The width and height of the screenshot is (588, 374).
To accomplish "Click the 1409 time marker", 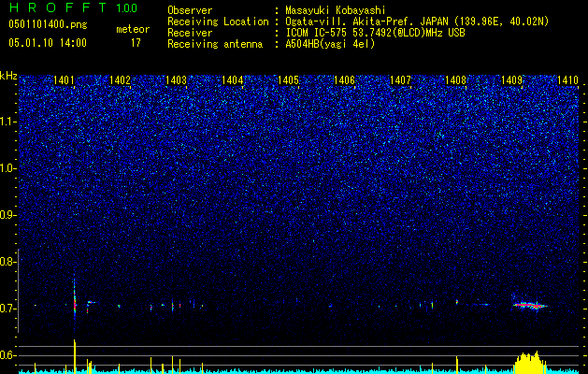I will pyautogui.click(x=512, y=80).
